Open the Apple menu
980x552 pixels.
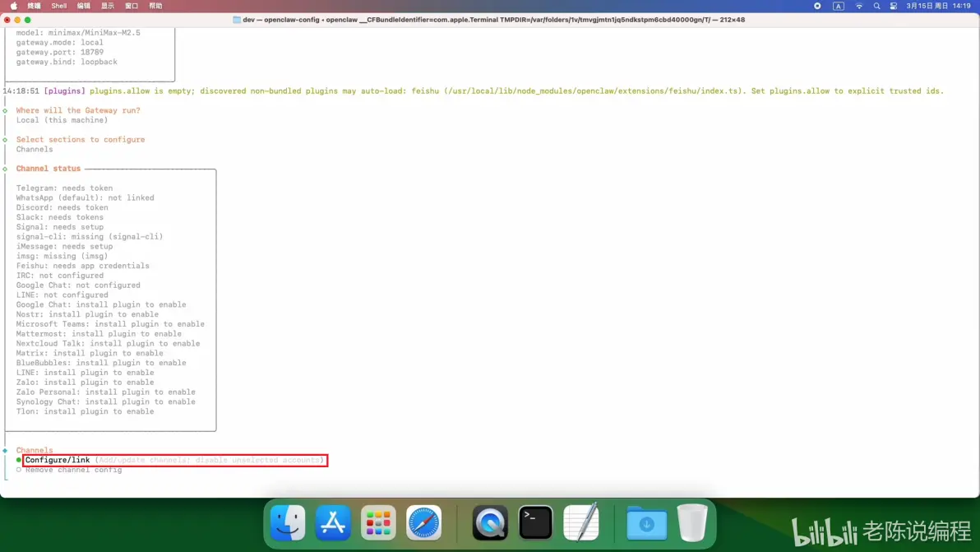(x=14, y=6)
